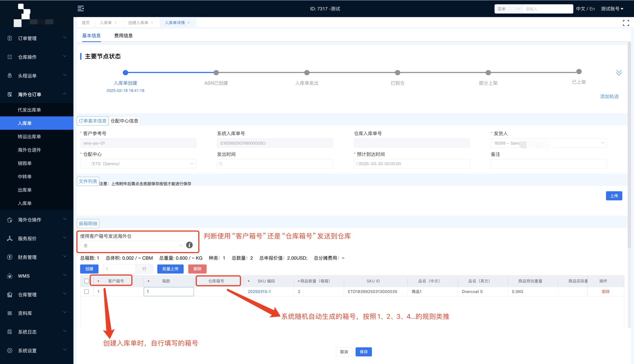Open the 仓配中心 dropdown

(x=138, y=164)
